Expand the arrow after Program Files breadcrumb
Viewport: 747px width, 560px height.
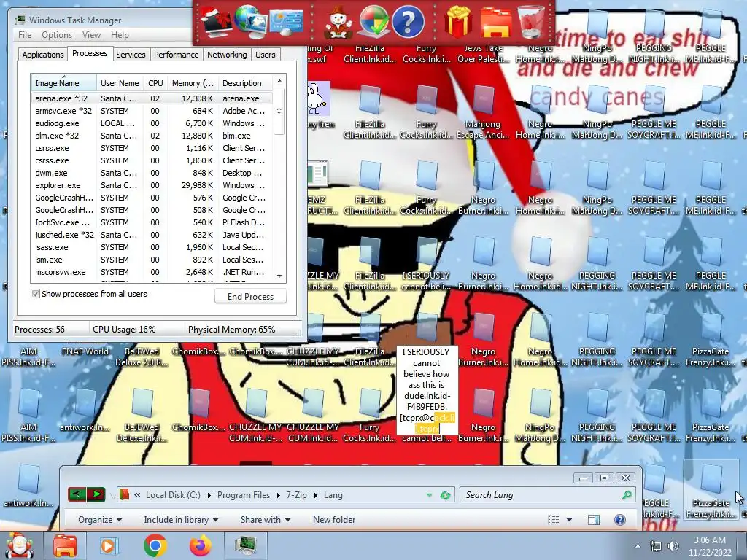[x=278, y=495]
